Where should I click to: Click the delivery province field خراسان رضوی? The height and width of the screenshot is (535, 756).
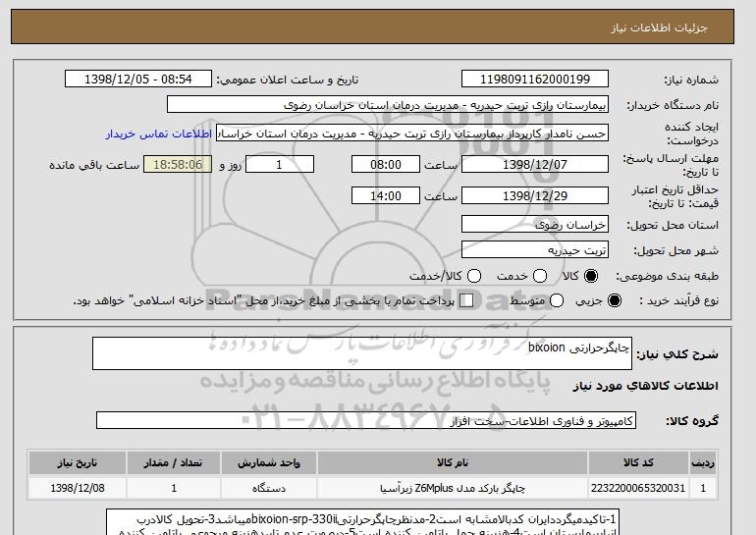[535, 225]
